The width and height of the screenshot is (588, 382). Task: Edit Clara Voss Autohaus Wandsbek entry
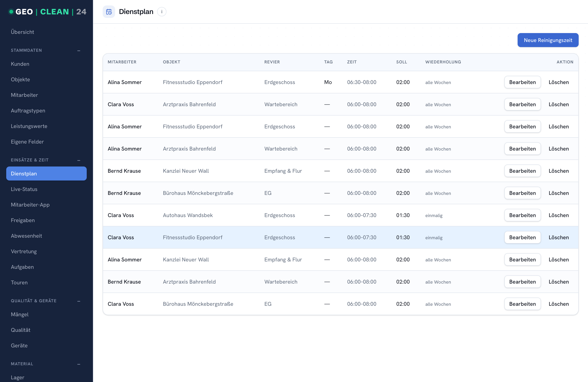pyautogui.click(x=522, y=215)
